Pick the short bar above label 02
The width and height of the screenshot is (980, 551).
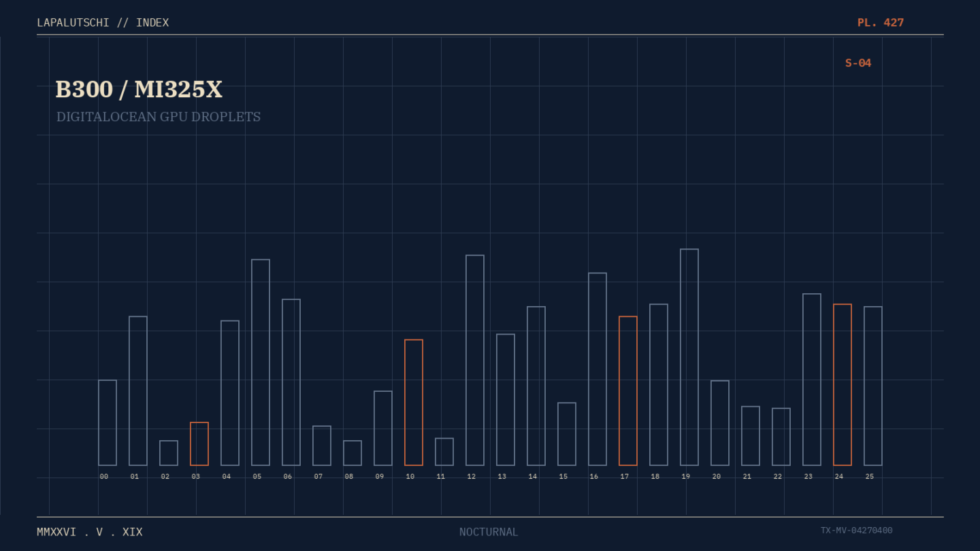tap(169, 453)
